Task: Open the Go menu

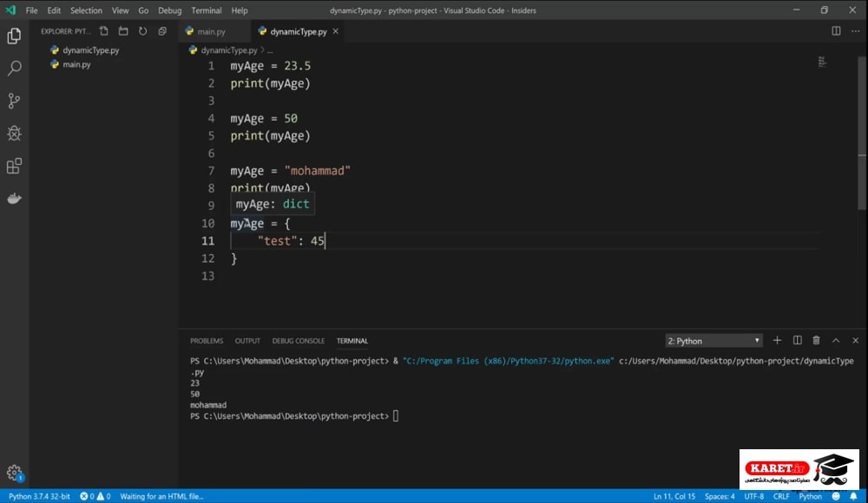Action: [x=143, y=10]
